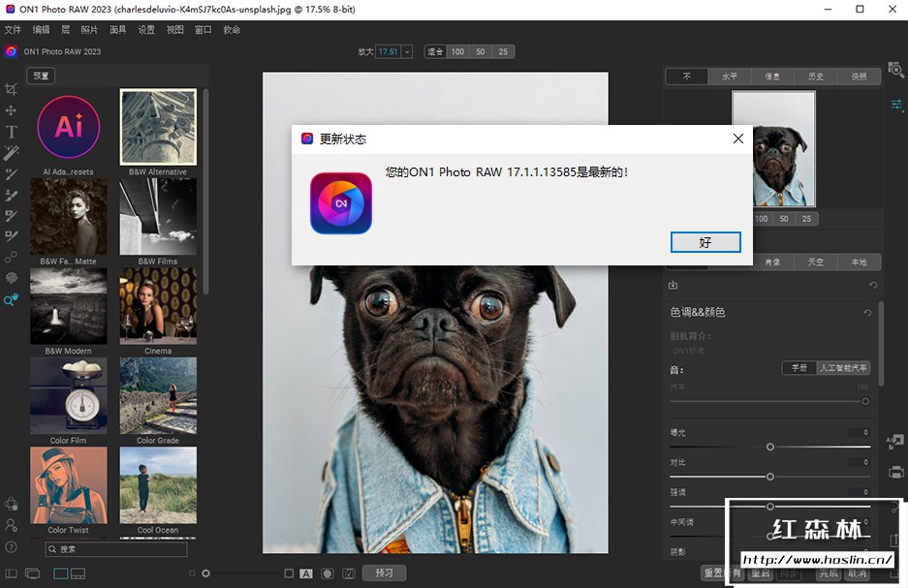Set zoom to 100 in top bar
The height and width of the screenshot is (588, 908).
tap(457, 51)
